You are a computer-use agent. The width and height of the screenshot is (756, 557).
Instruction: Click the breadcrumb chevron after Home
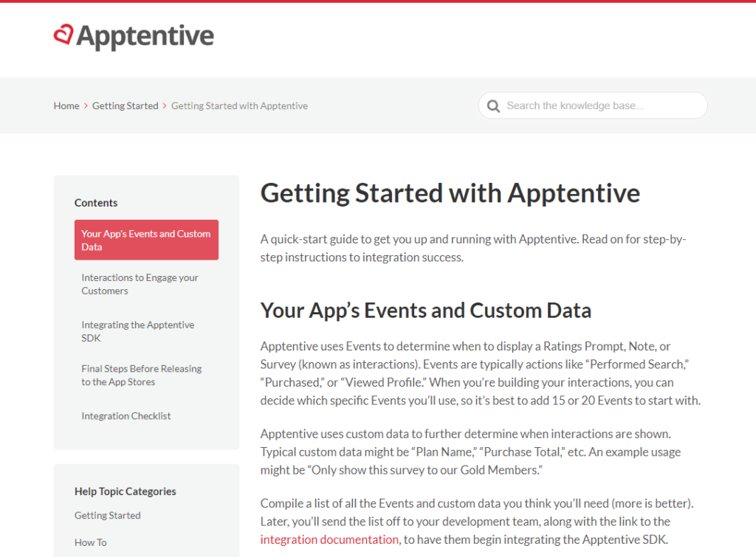[x=85, y=105]
